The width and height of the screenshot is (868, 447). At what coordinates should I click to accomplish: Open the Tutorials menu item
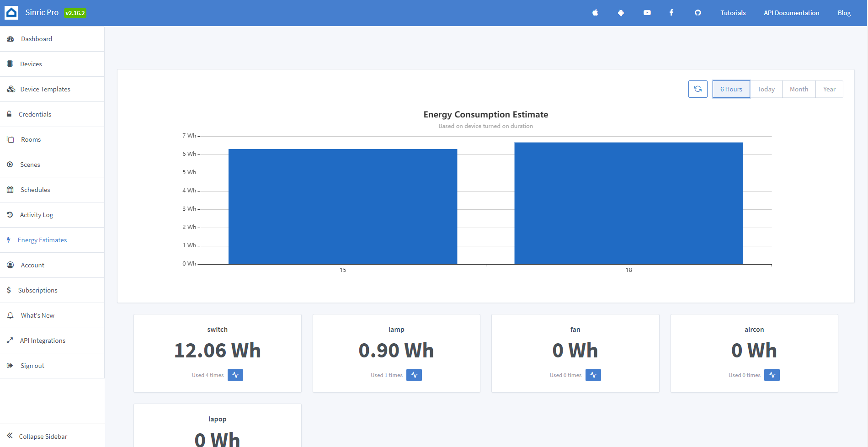point(732,12)
